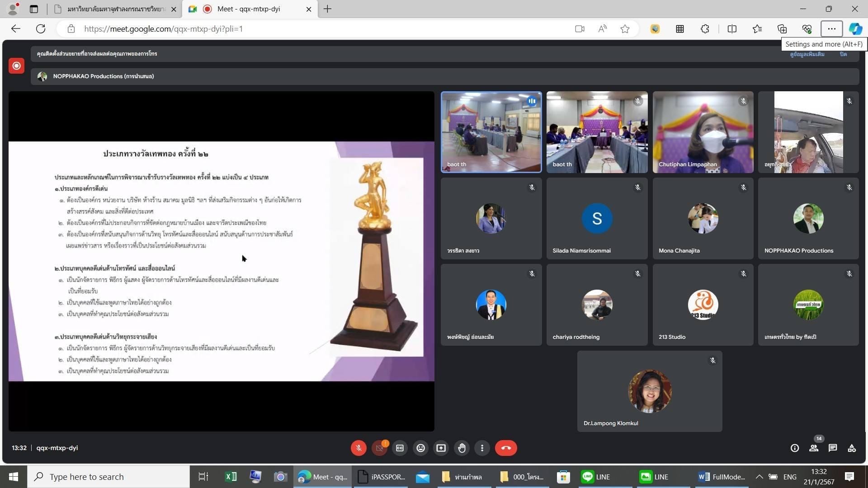Close the first browser tab

pos(174,9)
